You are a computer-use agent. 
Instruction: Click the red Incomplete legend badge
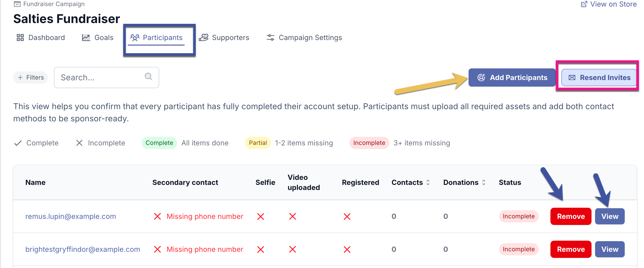[x=369, y=143]
